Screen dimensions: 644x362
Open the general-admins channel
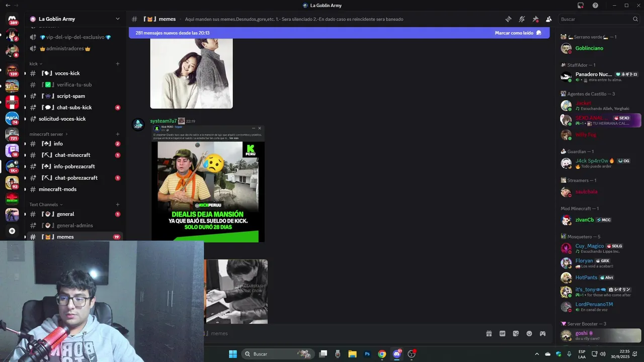click(x=75, y=225)
